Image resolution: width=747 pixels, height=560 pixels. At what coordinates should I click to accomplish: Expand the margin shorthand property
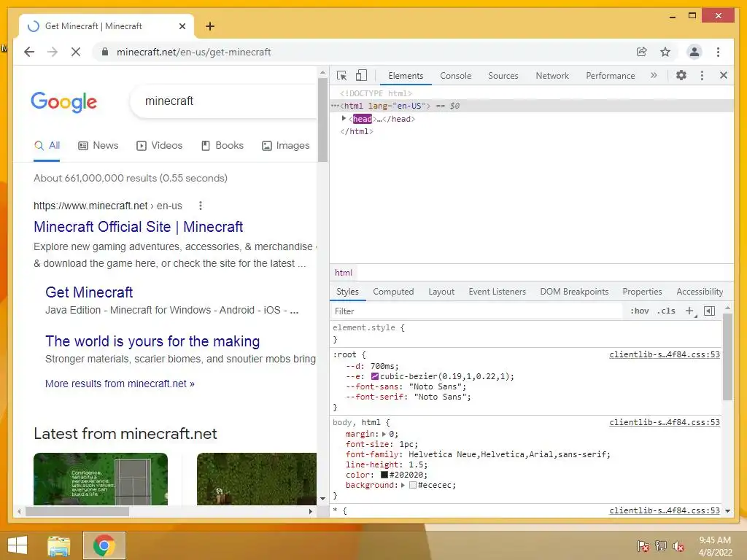(384, 434)
